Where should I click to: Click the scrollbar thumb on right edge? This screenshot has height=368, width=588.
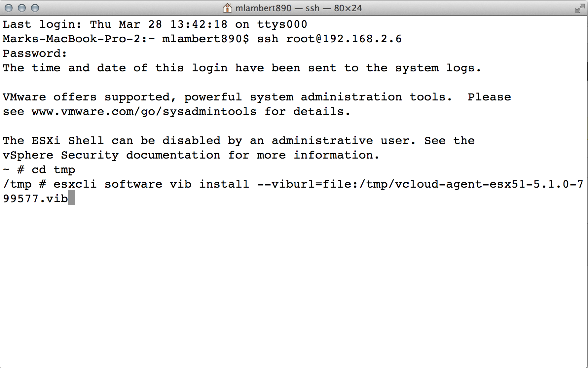[587, 71]
